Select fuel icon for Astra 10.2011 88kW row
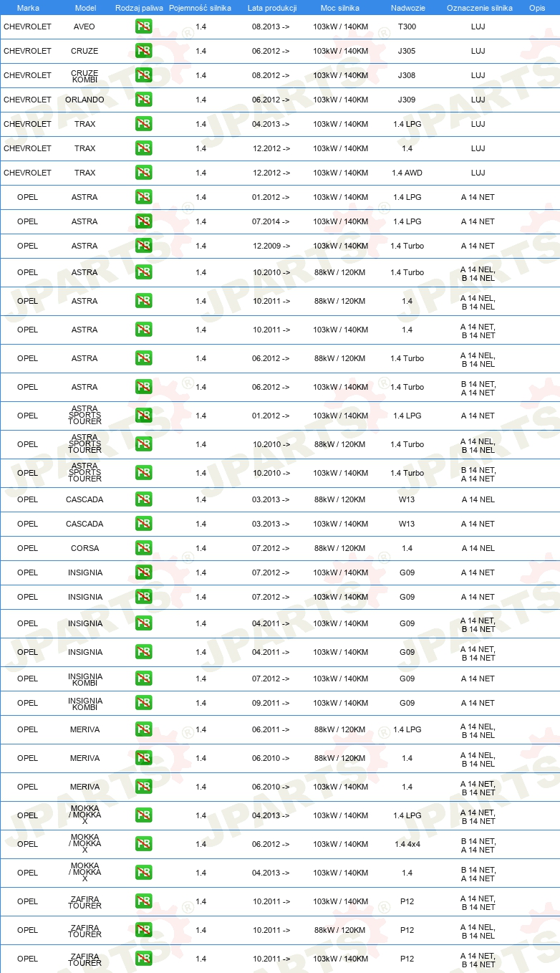 [x=143, y=301]
